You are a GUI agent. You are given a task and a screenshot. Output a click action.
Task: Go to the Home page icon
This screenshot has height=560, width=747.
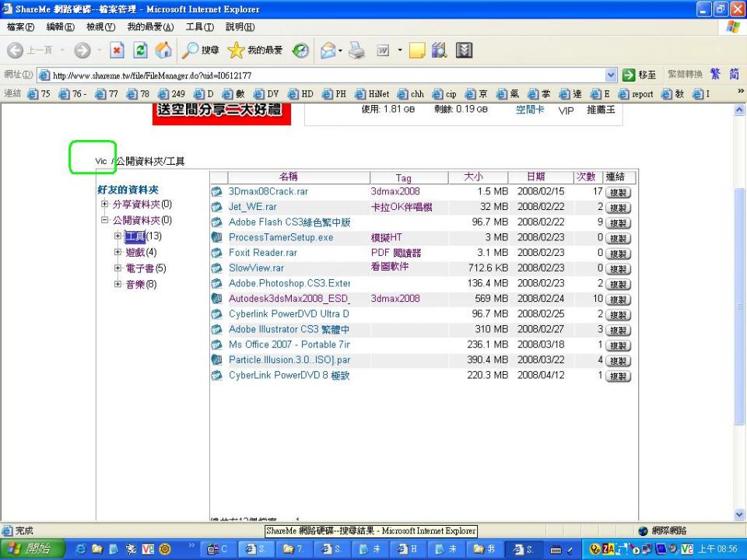[x=163, y=51]
